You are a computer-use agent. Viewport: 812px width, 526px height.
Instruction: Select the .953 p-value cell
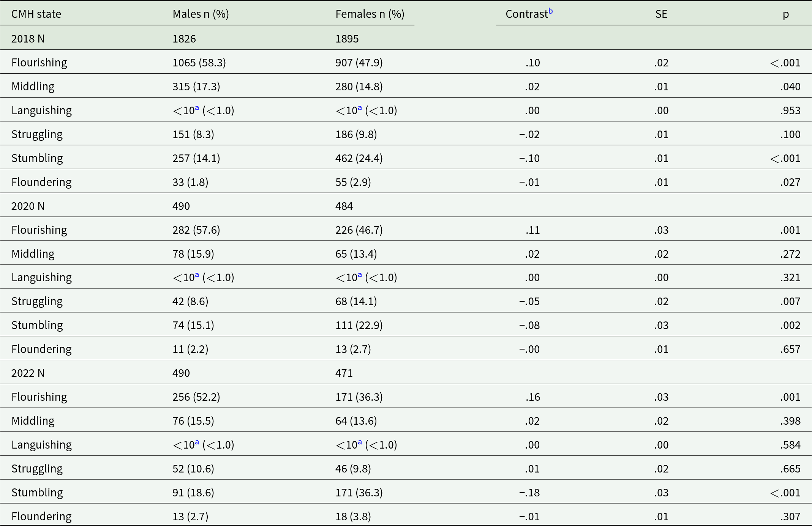[x=790, y=110]
